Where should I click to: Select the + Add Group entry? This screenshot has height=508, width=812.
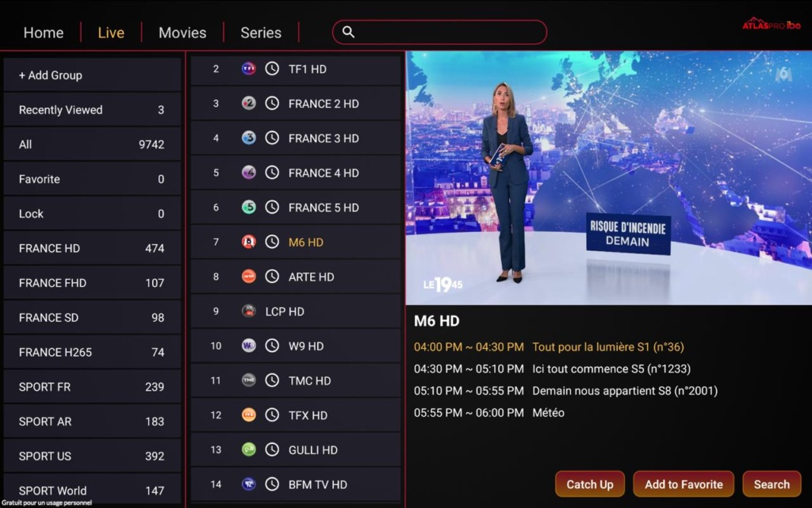point(92,75)
